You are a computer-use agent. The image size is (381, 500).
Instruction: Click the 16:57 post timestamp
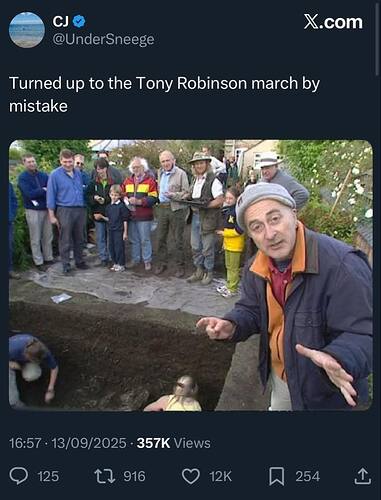pos(25,443)
